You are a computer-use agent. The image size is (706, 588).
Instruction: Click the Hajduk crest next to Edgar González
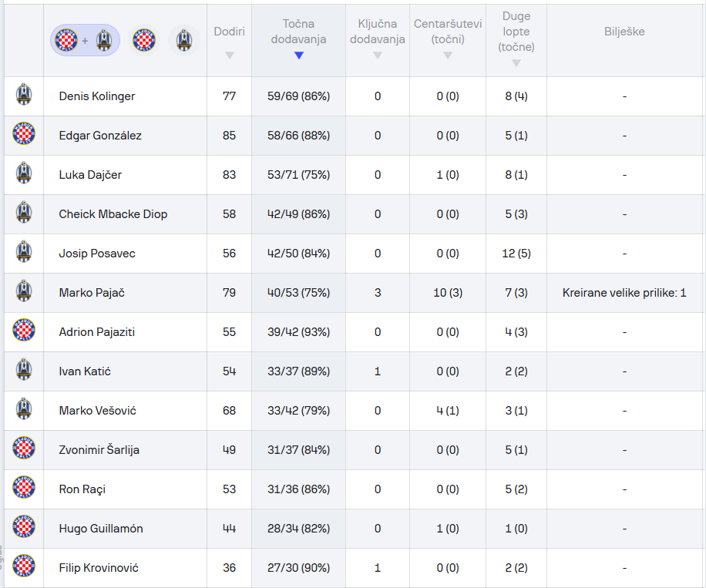tap(24, 135)
